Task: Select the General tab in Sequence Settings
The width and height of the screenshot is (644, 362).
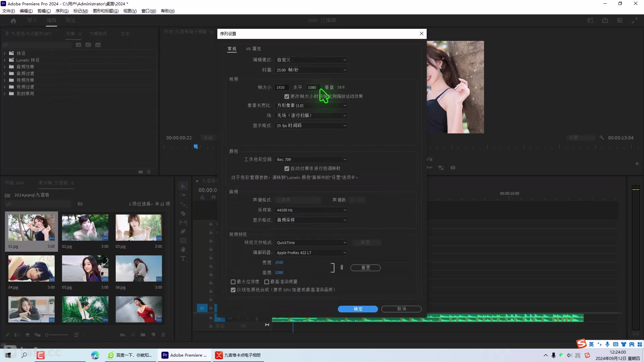Action: click(232, 49)
